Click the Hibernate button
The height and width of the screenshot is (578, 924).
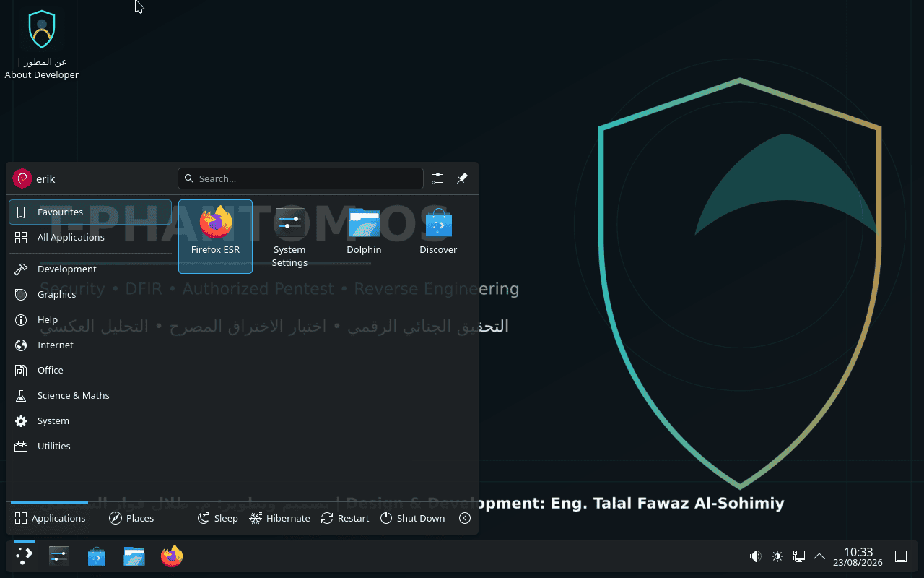pyautogui.click(x=280, y=518)
